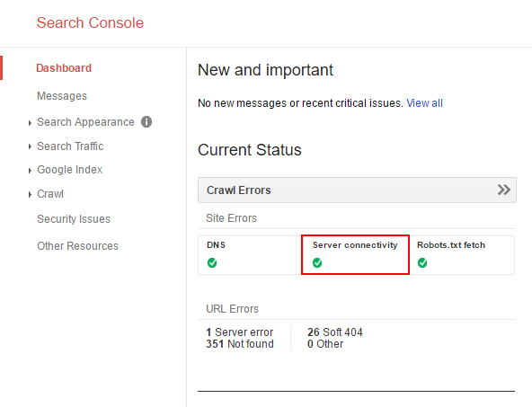Open Search Traffic section

click(70, 146)
